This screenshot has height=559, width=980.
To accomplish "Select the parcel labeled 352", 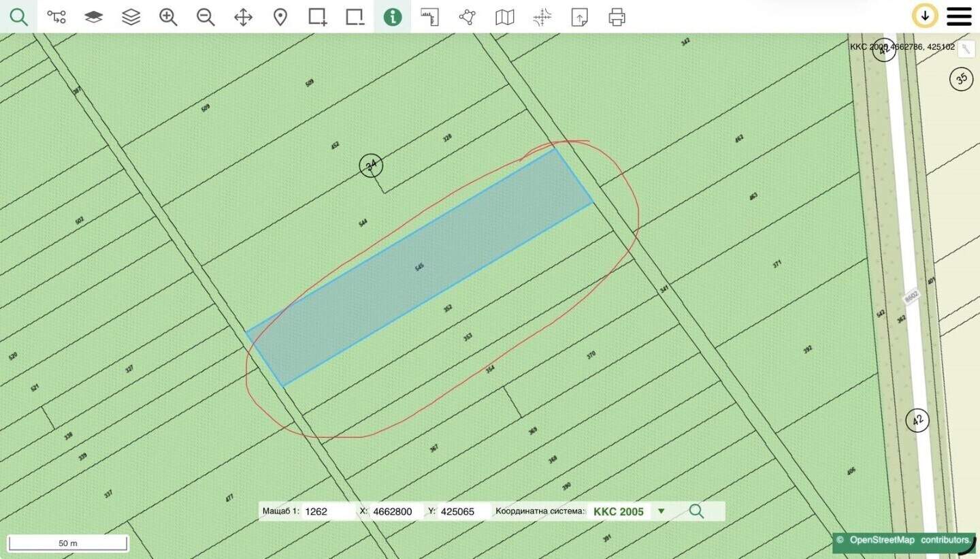I will point(448,308).
